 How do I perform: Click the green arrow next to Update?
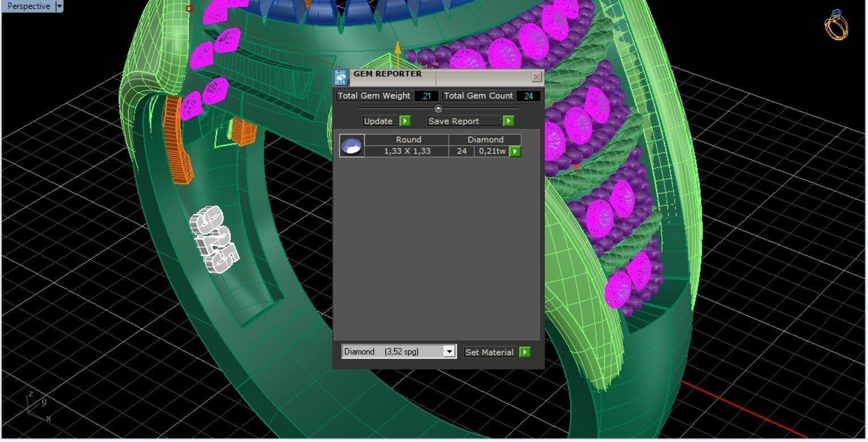(405, 121)
